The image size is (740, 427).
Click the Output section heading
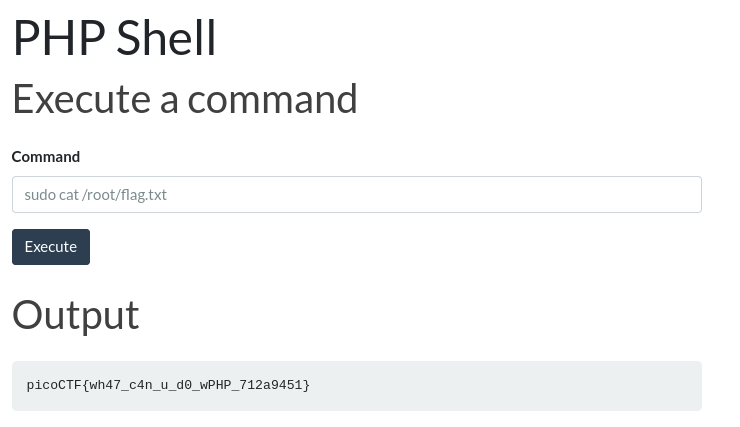[76, 315]
